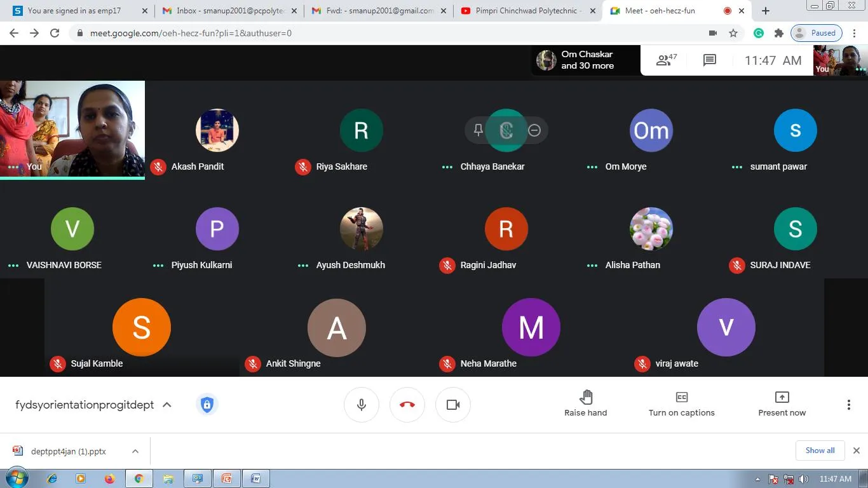Click SURAJ INDAVE's S avatar
The height and width of the screenshot is (488, 868).
796,229
